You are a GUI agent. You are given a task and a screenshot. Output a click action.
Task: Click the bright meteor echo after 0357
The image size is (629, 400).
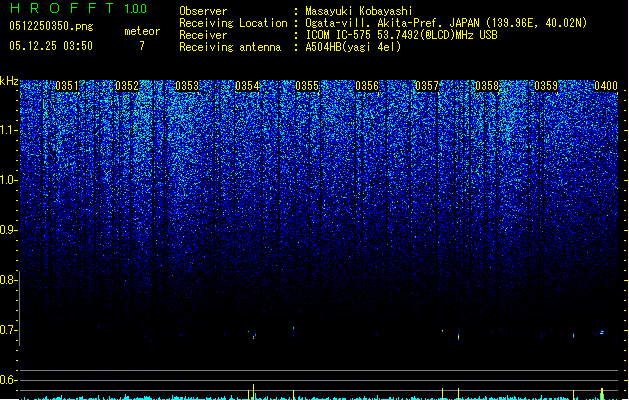pos(459,336)
